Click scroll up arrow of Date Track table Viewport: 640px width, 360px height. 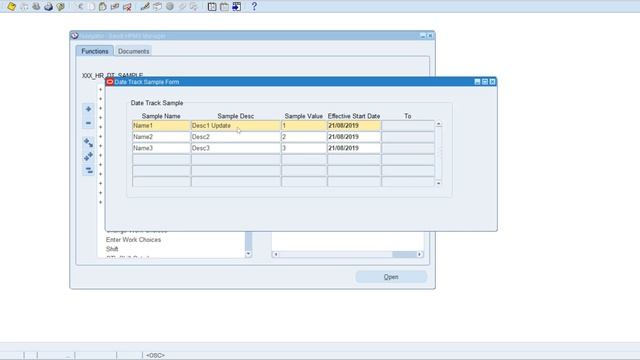pyautogui.click(x=439, y=124)
